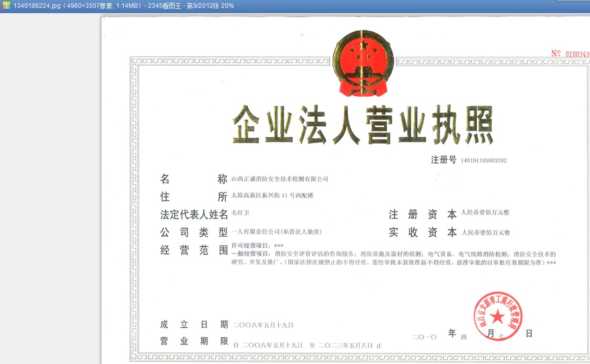The width and height of the screenshot is (590, 364).
Task: Click company name 山西正诚消防安全技术检测有限公司
Action: [x=279, y=179]
